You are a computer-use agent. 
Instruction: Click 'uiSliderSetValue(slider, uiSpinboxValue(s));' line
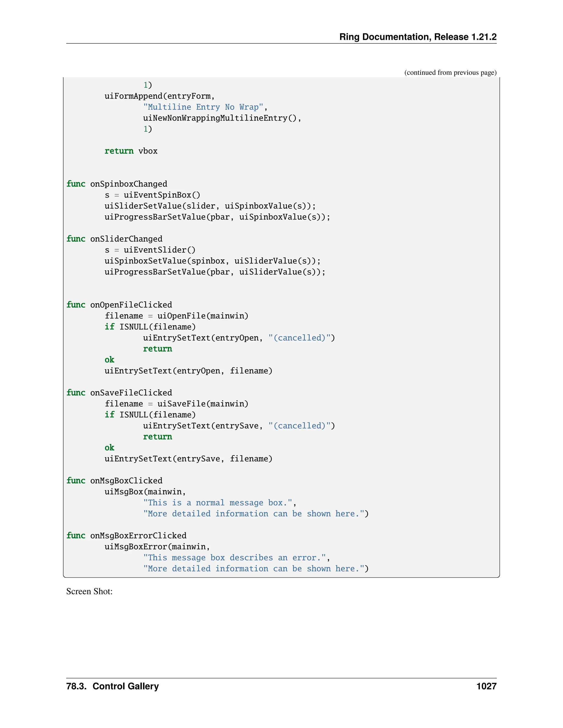210,206
